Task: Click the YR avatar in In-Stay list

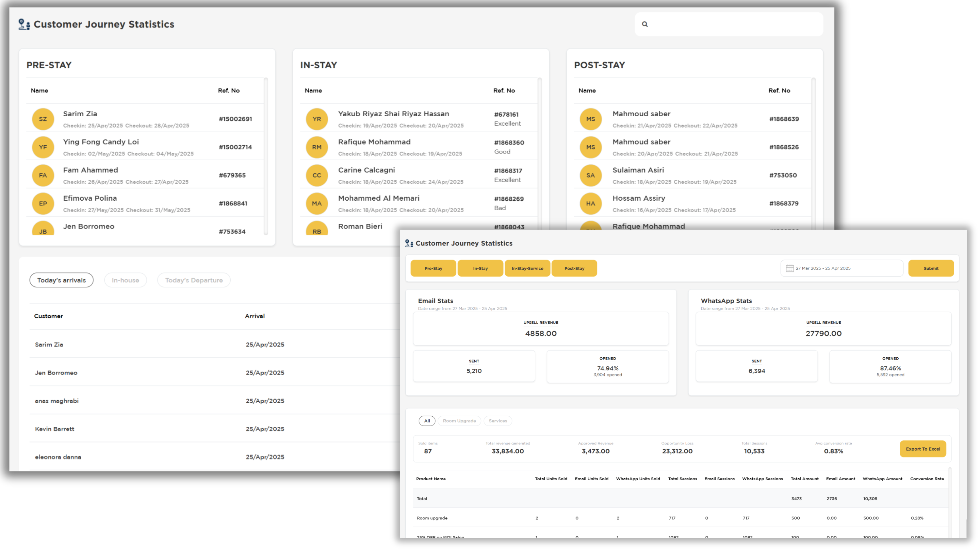Action: 316,119
